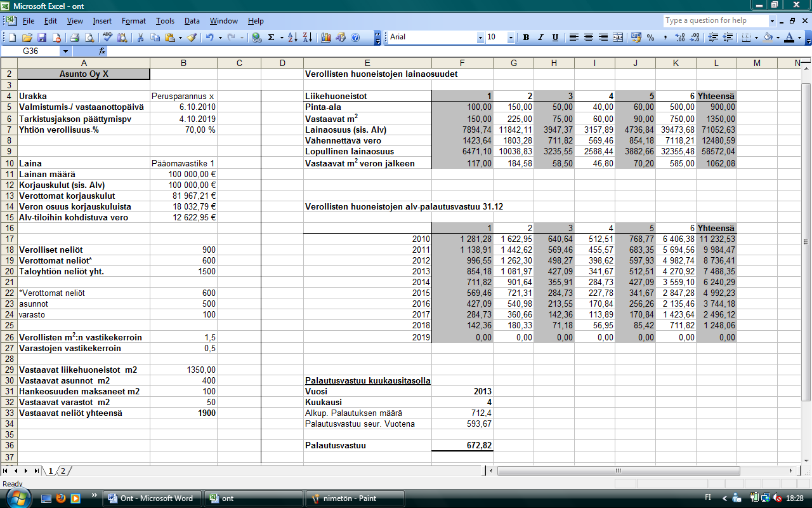This screenshot has width=812, height=508.
Task: Paste using the clipboard icon
Action: (169, 37)
